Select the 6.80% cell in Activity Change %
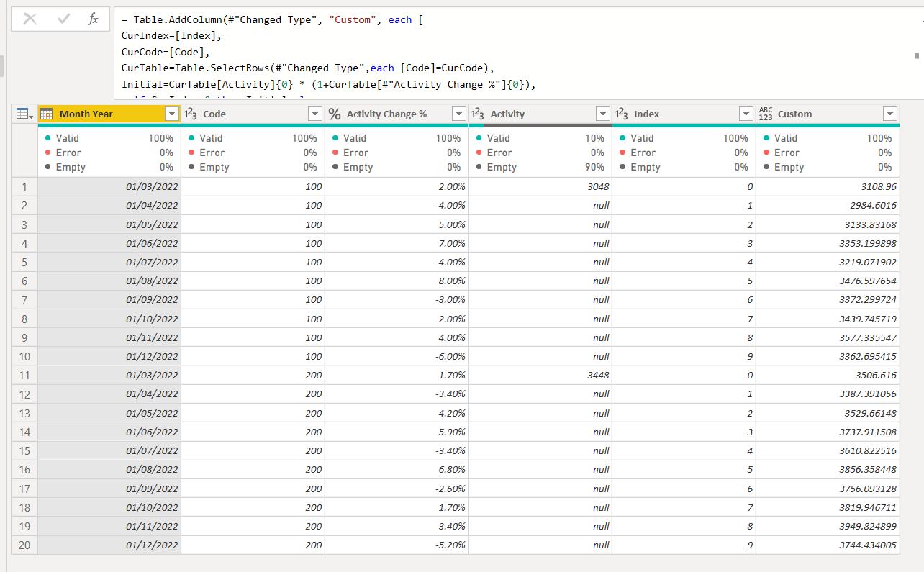924x572 pixels. 397,469
